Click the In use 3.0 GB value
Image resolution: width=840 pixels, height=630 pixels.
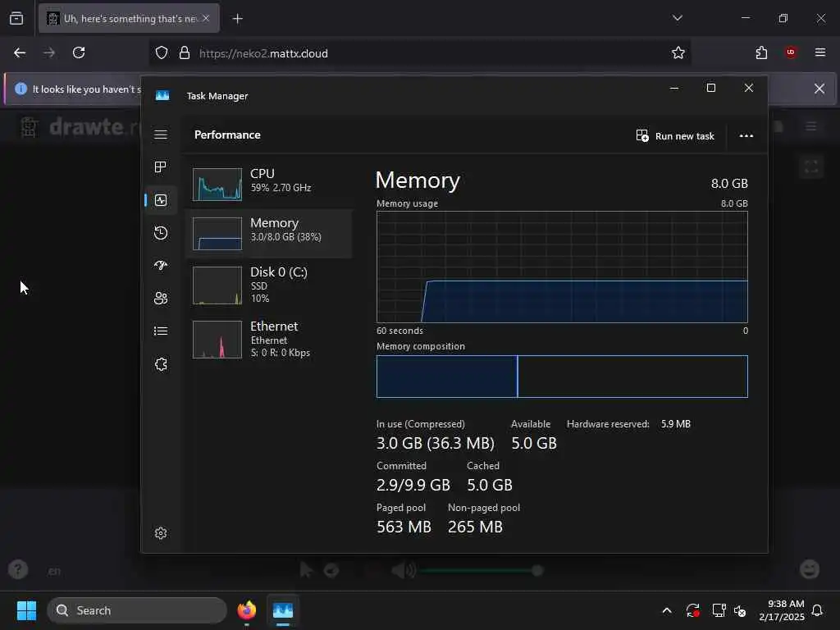click(436, 444)
